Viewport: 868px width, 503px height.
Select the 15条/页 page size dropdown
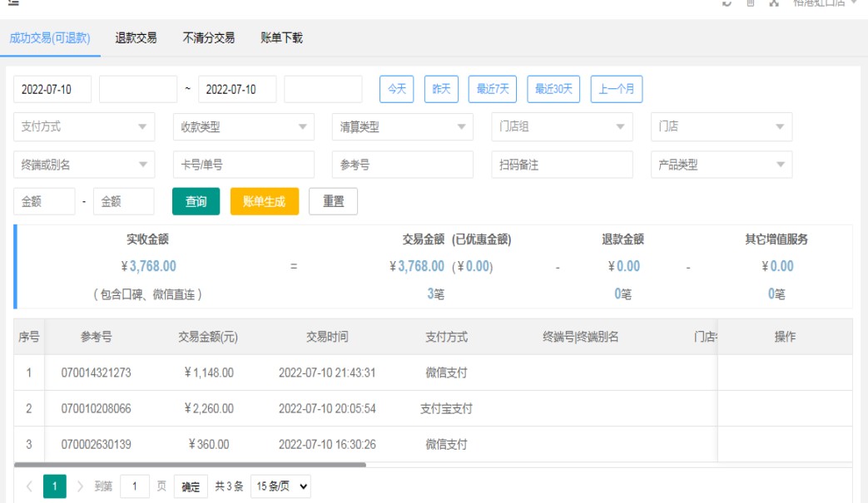[x=280, y=486]
